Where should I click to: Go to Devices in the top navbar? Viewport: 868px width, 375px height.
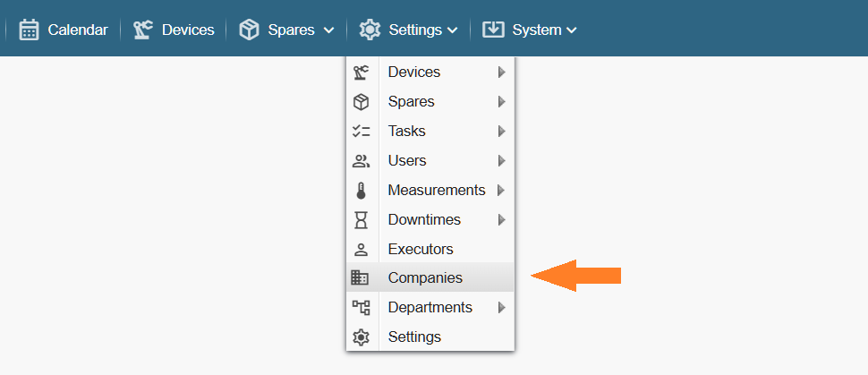point(188,30)
